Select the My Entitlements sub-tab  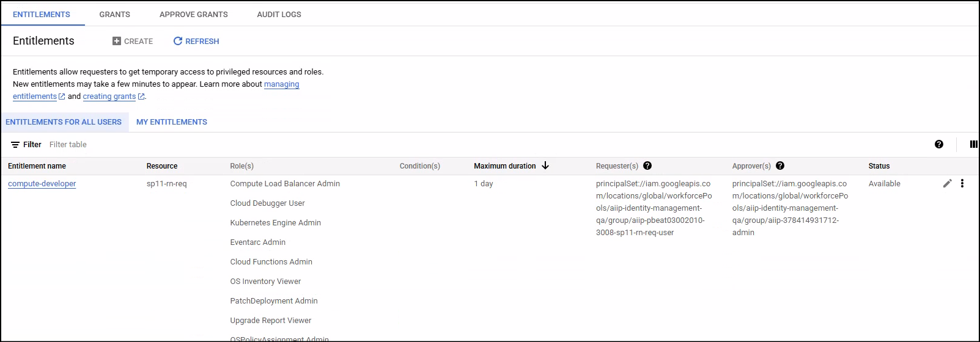(172, 122)
